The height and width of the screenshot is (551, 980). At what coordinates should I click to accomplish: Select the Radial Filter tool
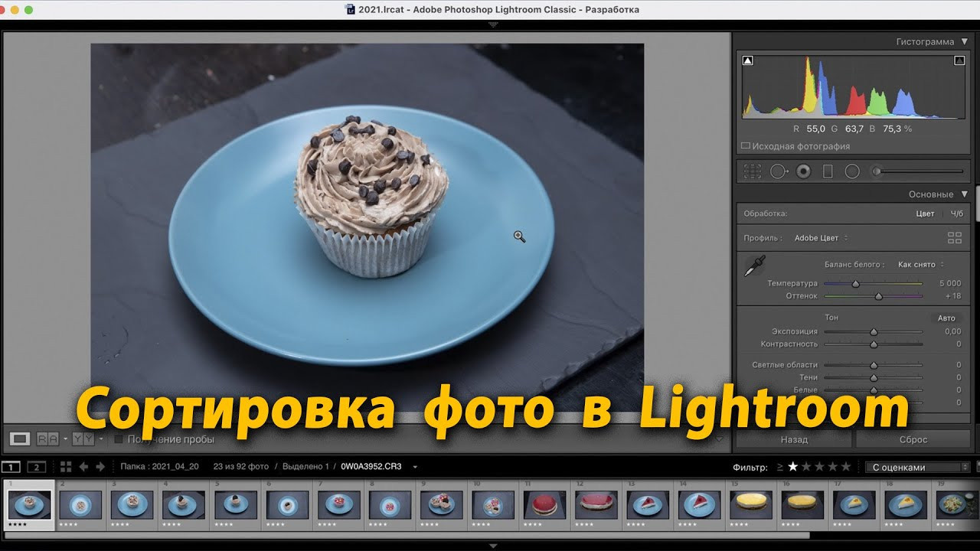pyautogui.click(x=853, y=171)
